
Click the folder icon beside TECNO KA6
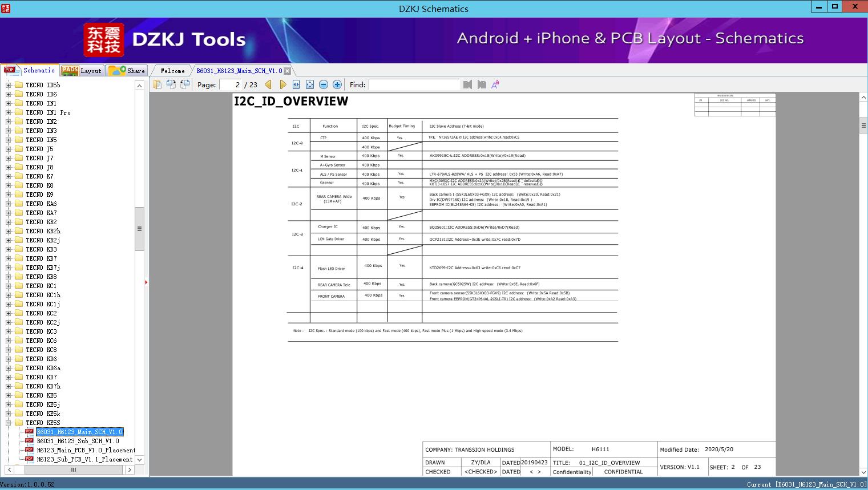[x=19, y=204]
